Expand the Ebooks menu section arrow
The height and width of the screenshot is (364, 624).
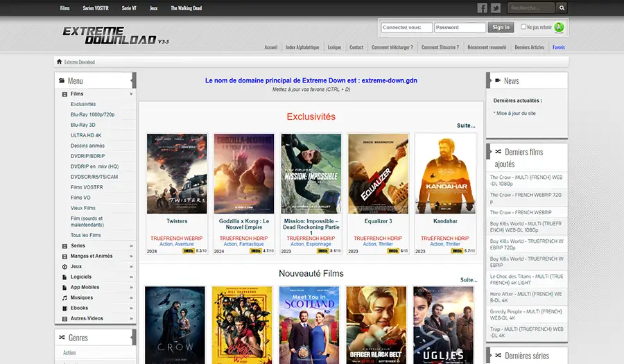pos(131,308)
